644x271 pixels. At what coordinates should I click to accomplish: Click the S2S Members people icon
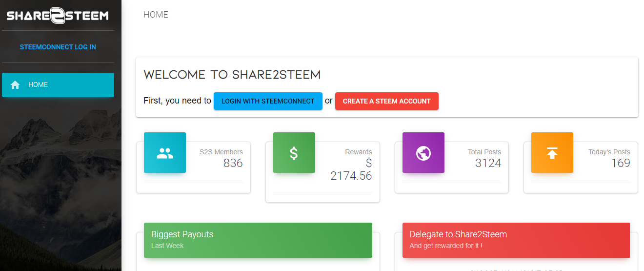pos(165,153)
